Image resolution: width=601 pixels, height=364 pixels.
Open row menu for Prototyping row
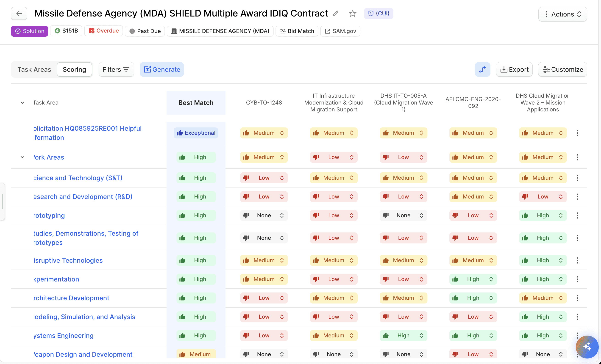577,215
